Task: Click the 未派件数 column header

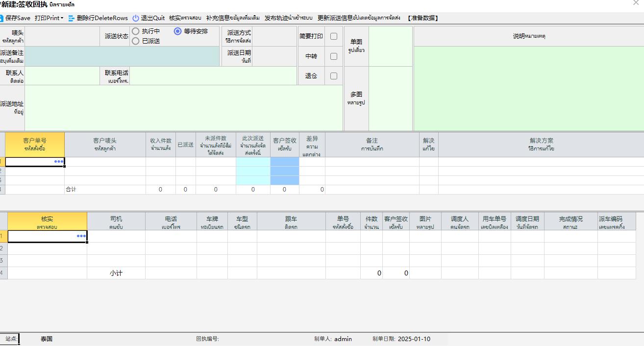Action: (x=216, y=144)
